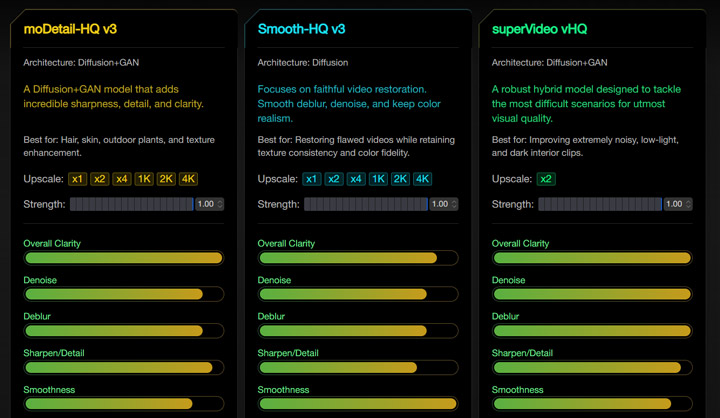Select x2 upscale for superVideo vHQ

coord(545,179)
